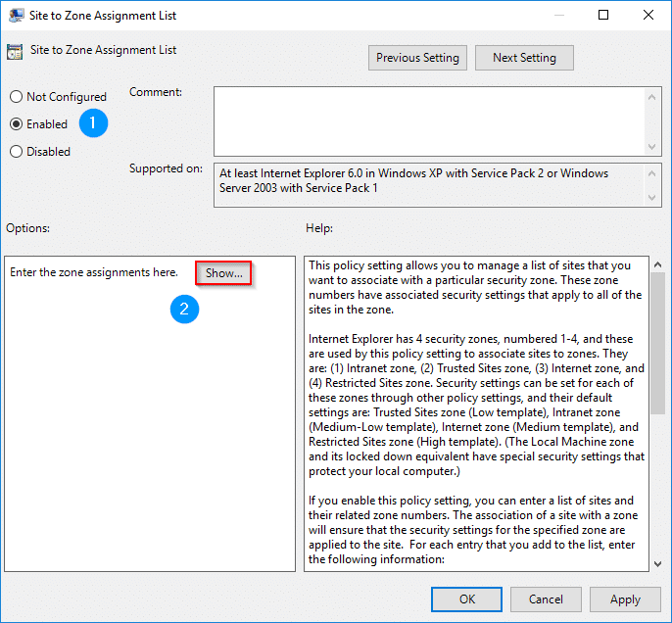Open zone assignments with Show... button
Image resolution: width=672 pixels, height=623 pixels.
click(x=223, y=273)
